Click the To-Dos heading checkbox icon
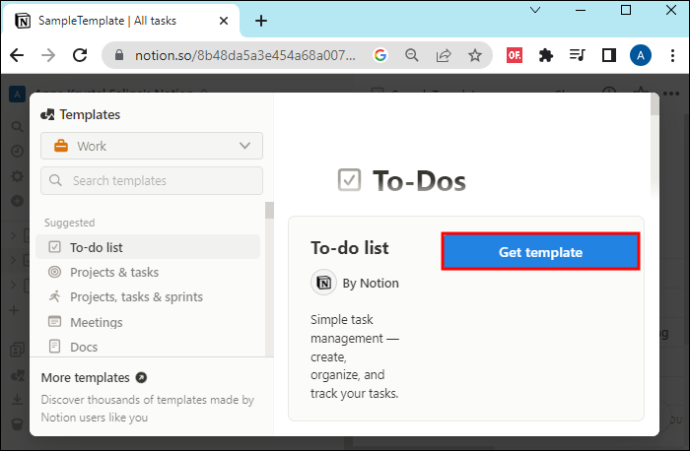 (x=349, y=180)
